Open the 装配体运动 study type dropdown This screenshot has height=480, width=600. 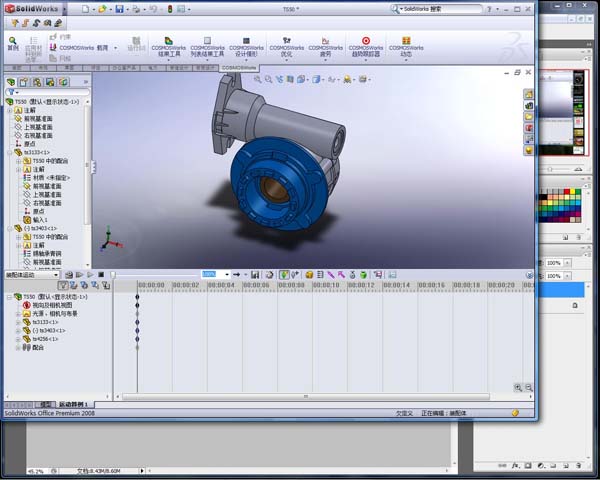coord(32,275)
